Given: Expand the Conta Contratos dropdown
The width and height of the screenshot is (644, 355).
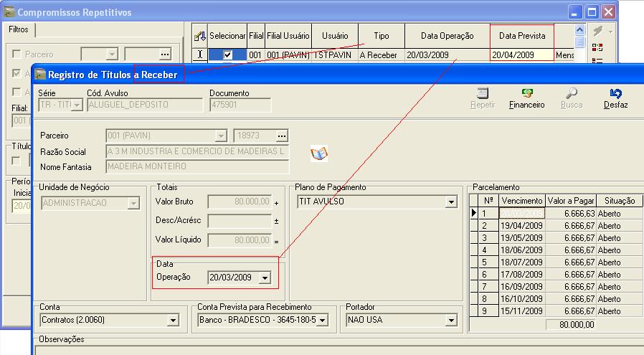Looking at the screenshot, I should 172,321.
